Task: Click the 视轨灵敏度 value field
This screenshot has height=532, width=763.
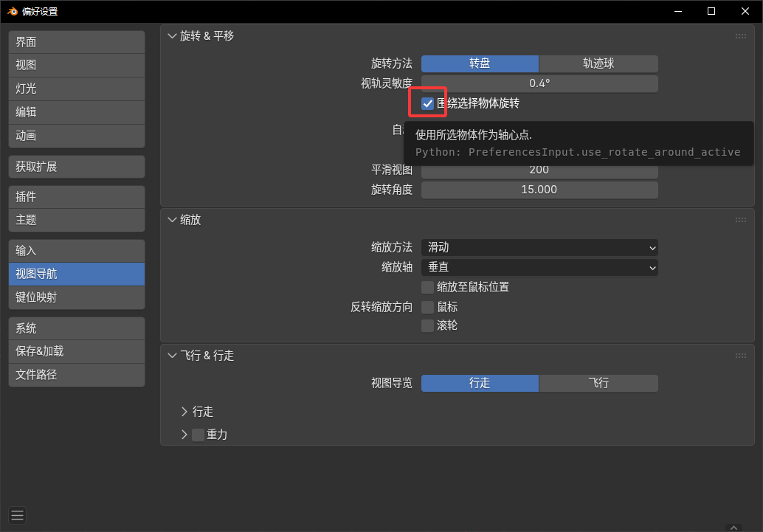Action: click(x=539, y=83)
